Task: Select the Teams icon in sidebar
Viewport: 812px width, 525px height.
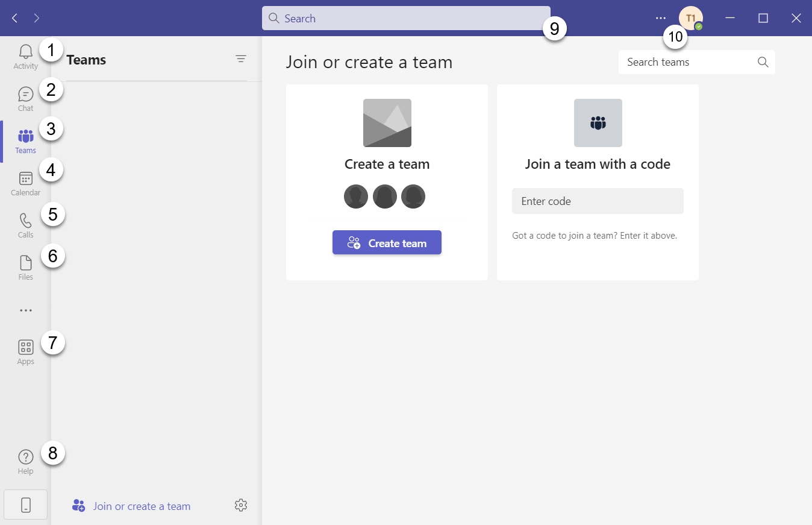Action: pyautogui.click(x=25, y=140)
